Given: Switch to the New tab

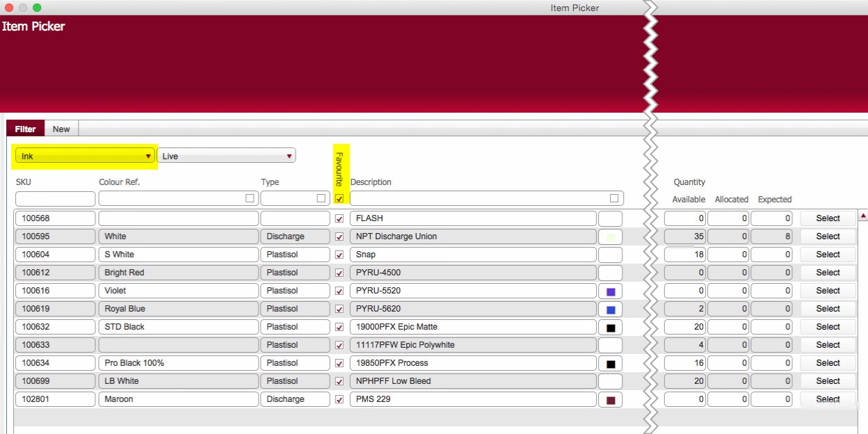Looking at the screenshot, I should point(61,129).
